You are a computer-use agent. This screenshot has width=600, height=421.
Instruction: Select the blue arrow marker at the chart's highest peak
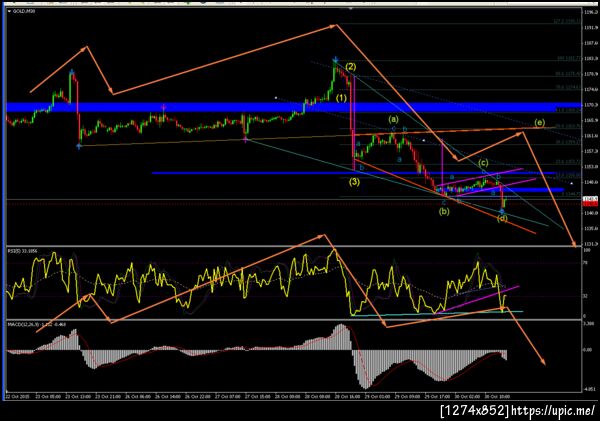click(x=336, y=59)
